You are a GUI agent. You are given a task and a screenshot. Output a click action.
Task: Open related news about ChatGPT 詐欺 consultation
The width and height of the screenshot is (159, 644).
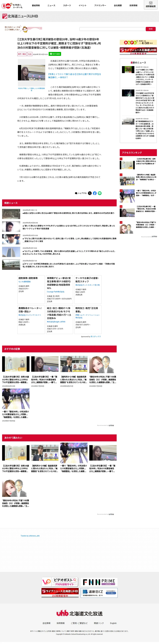point(59,265)
